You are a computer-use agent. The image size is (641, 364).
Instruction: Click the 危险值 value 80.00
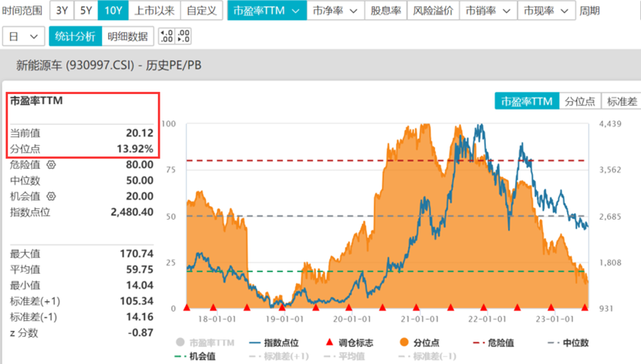click(140, 164)
